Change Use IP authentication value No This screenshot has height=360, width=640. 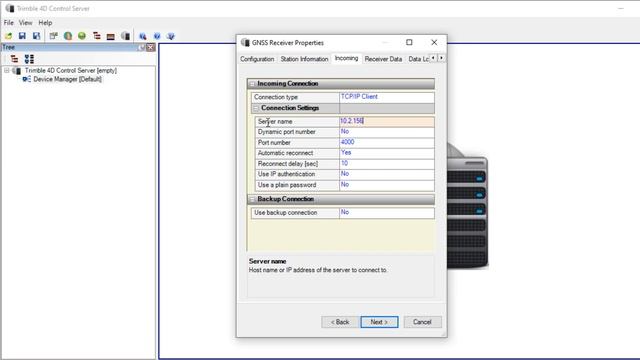387,174
